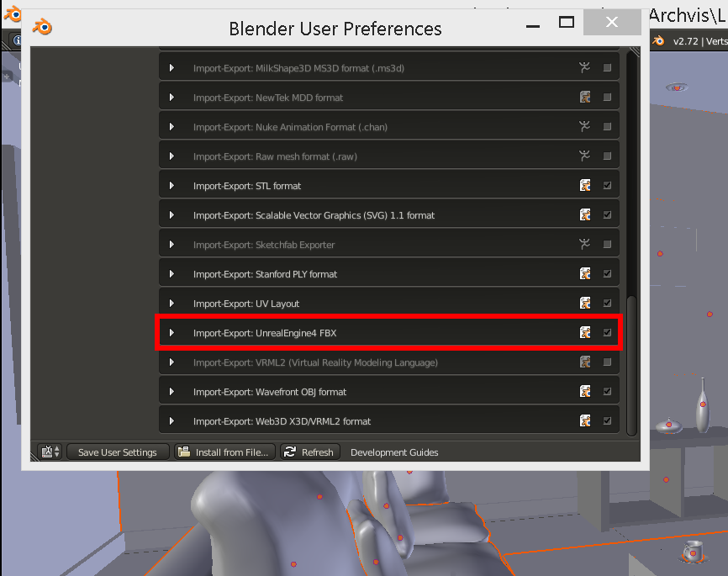Expand the Raw mesh format details
728x576 pixels.
coord(171,156)
